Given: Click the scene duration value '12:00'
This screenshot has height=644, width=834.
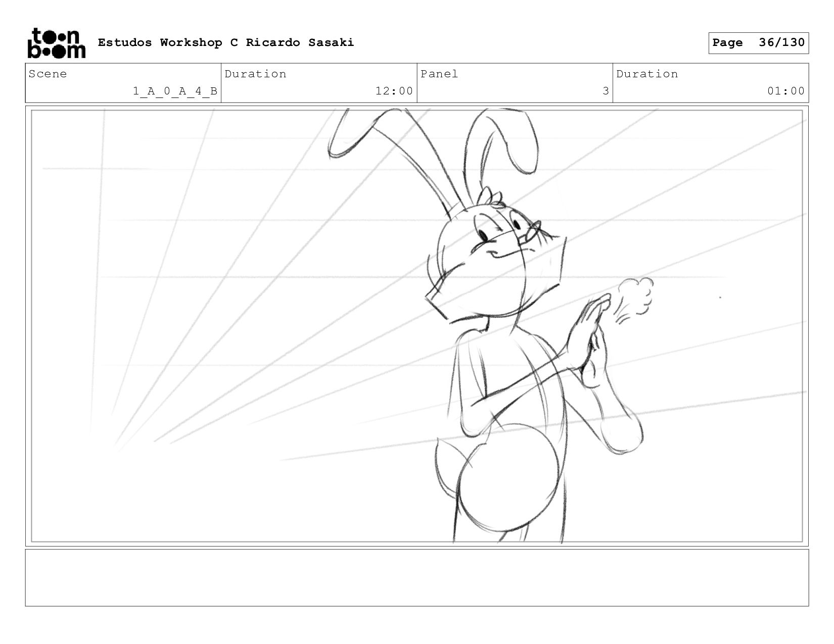Looking at the screenshot, I should pos(394,91).
